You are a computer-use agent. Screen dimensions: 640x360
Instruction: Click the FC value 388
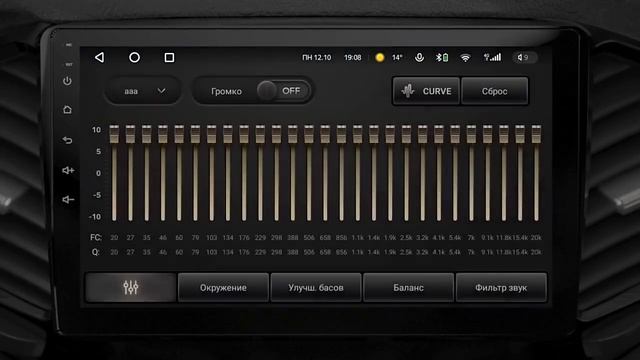[293, 238]
